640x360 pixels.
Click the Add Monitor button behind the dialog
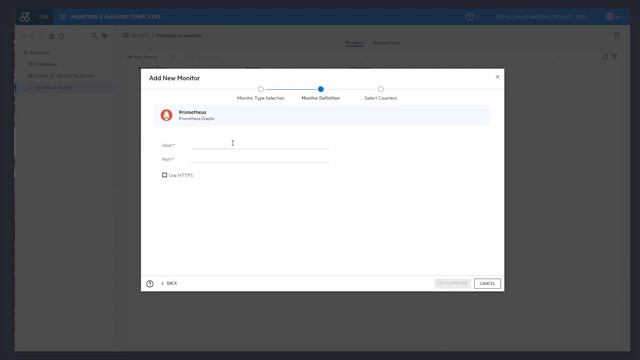[143, 57]
